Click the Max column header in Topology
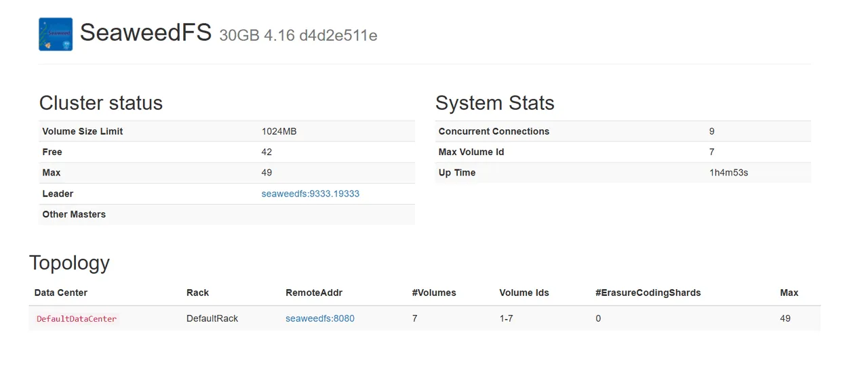The width and height of the screenshot is (868, 384). click(789, 293)
